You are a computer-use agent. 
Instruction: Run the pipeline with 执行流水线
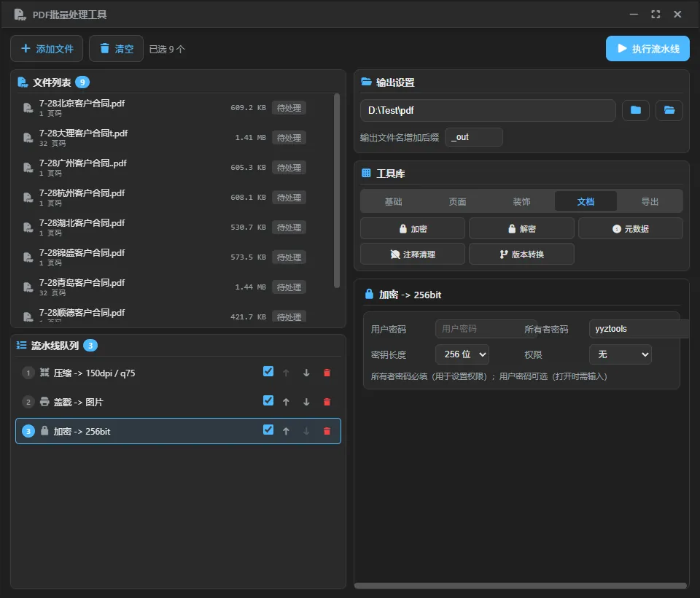tap(647, 49)
